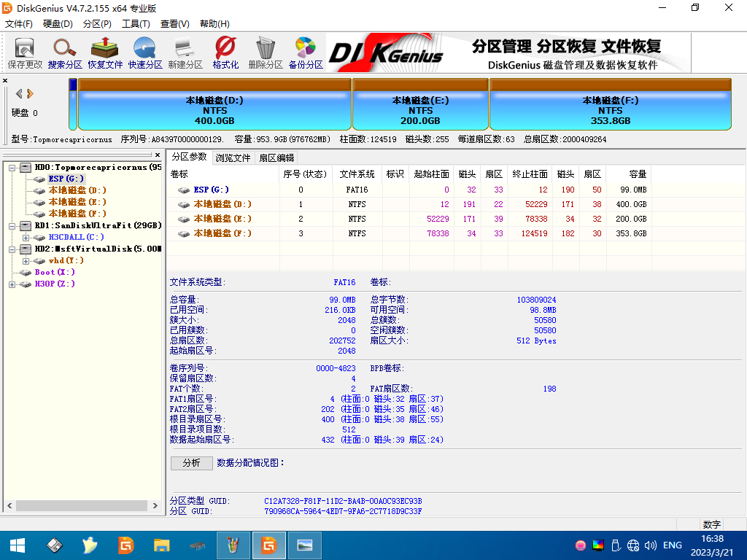Click the ENG input language indicator

click(672, 545)
